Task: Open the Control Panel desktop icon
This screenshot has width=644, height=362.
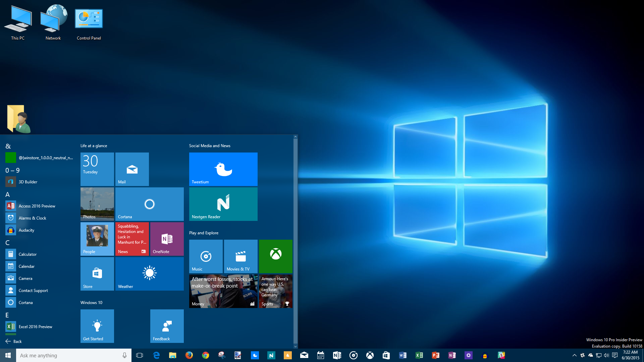Action: (89, 23)
